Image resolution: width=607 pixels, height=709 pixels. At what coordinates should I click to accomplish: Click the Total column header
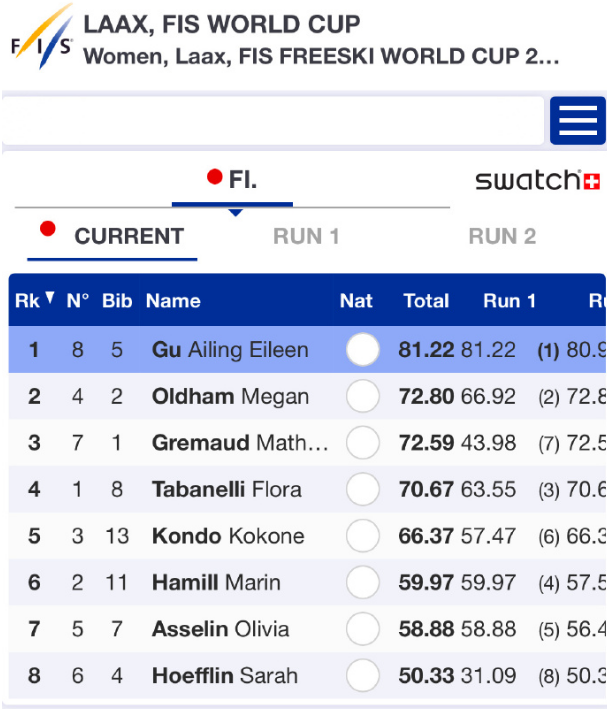point(426,300)
